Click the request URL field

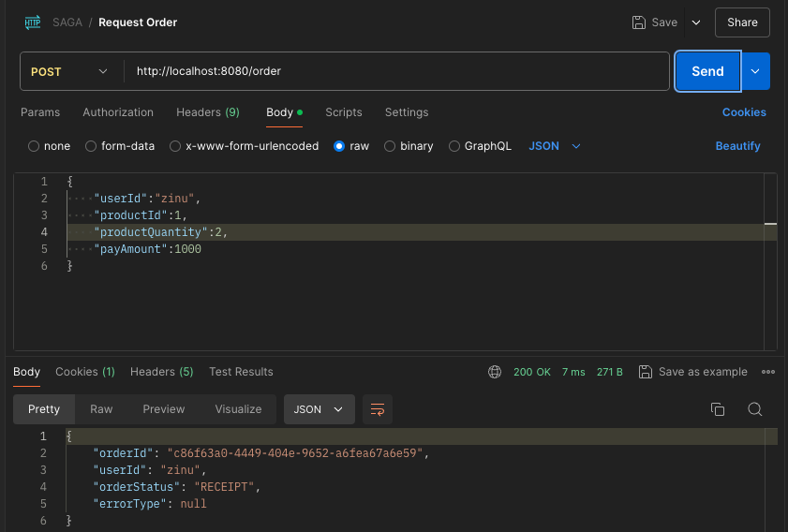point(396,71)
